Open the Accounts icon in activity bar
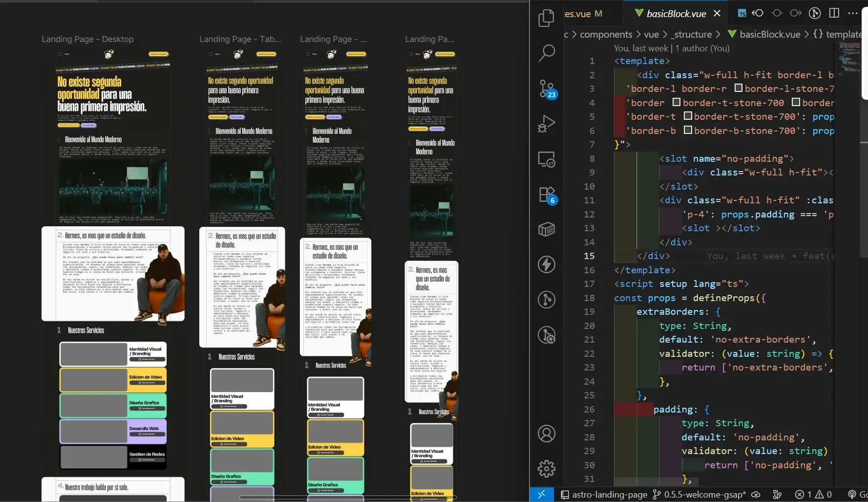This screenshot has height=502, width=868. click(x=546, y=434)
